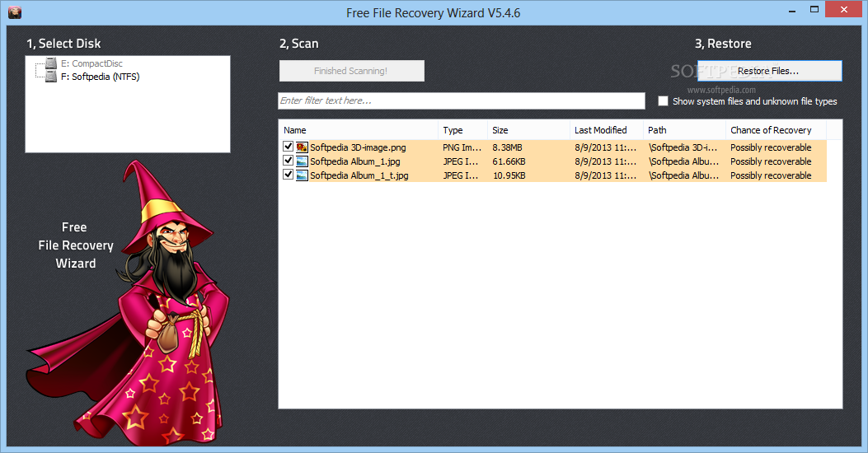Click Possibly recoverable for Softpedia Album_1_t.jpg
The width and height of the screenshot is (868, 453).
771,175
